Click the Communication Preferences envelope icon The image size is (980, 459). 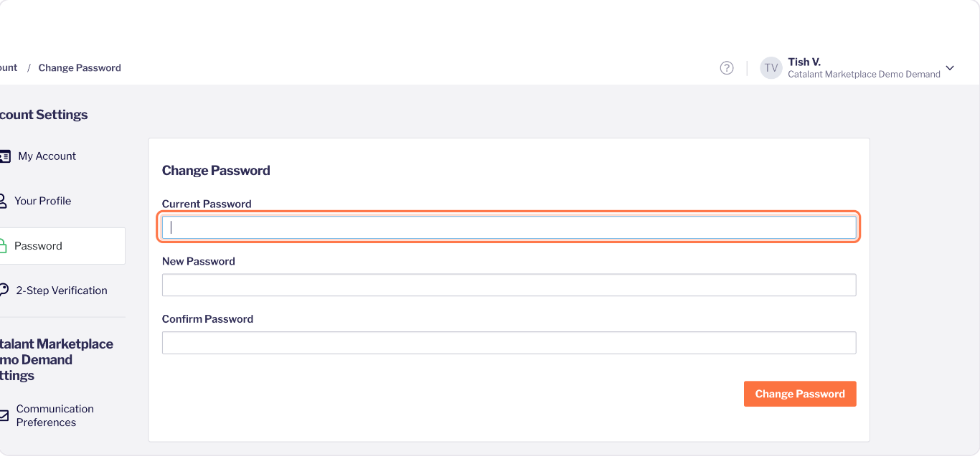pos(4,415)
